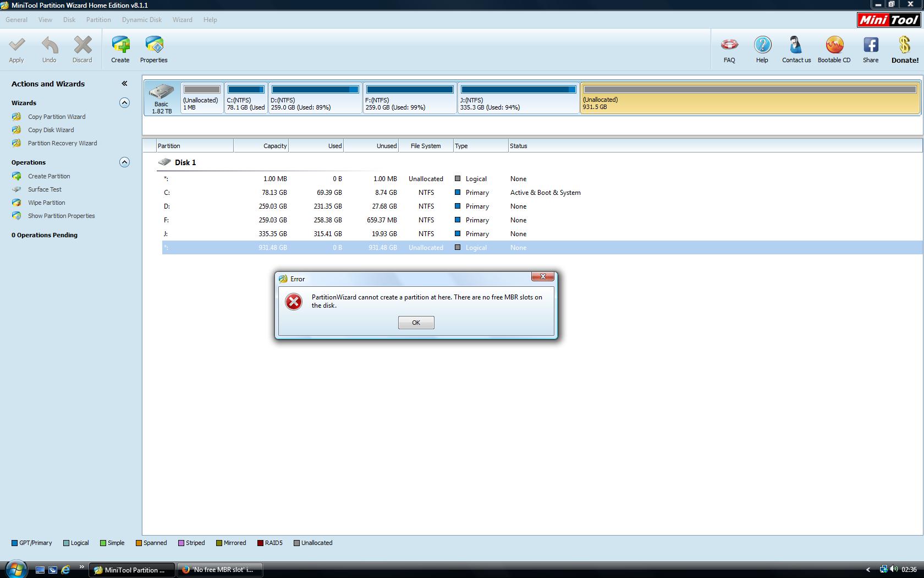Open the Help question mark icon
The image size is (924, 578).
pyautogui.click(x=762, y=45)
